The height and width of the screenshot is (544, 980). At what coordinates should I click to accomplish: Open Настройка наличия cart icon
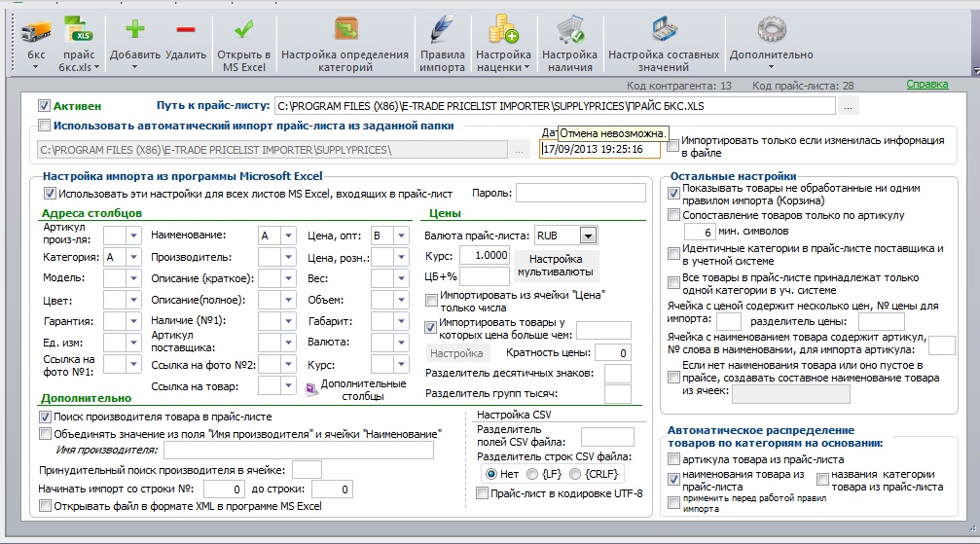(570, 29)
